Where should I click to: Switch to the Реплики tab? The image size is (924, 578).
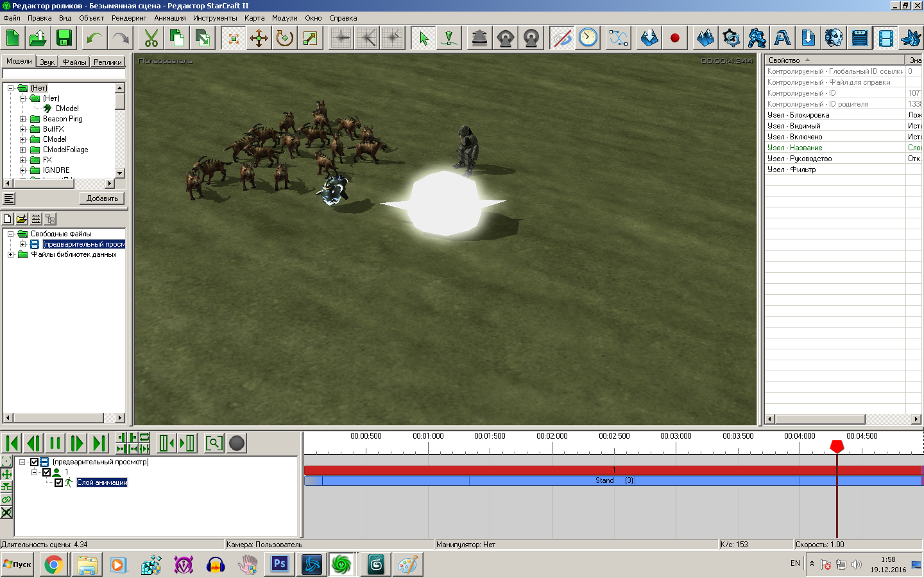[x=107, y=62]
